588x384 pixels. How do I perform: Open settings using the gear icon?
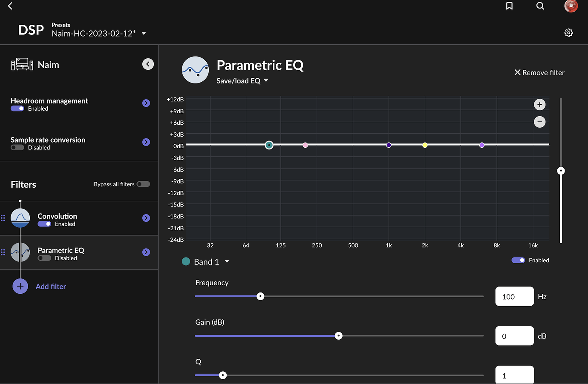click(x=568, y=32)
